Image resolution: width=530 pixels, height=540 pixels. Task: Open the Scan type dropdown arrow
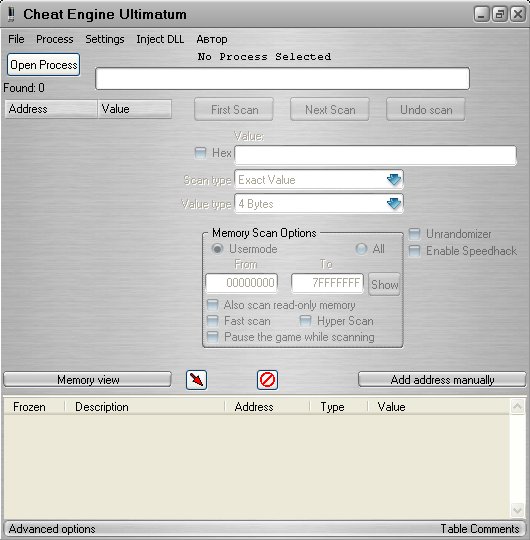[x=394, y=179]
